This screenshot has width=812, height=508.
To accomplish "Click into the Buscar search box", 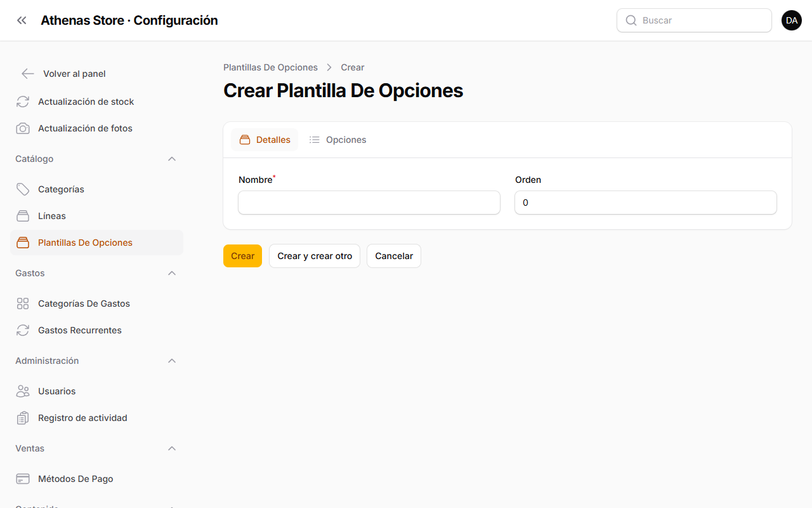I will [694, 20].
